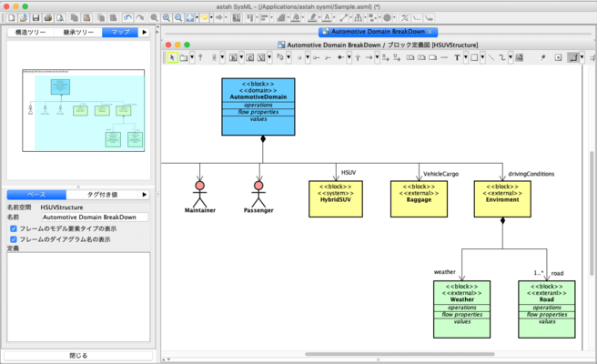The height and width of the screenshot is (364, 597).
Task: Click the Zoom In magnifier icon
Action: [167, 17]
